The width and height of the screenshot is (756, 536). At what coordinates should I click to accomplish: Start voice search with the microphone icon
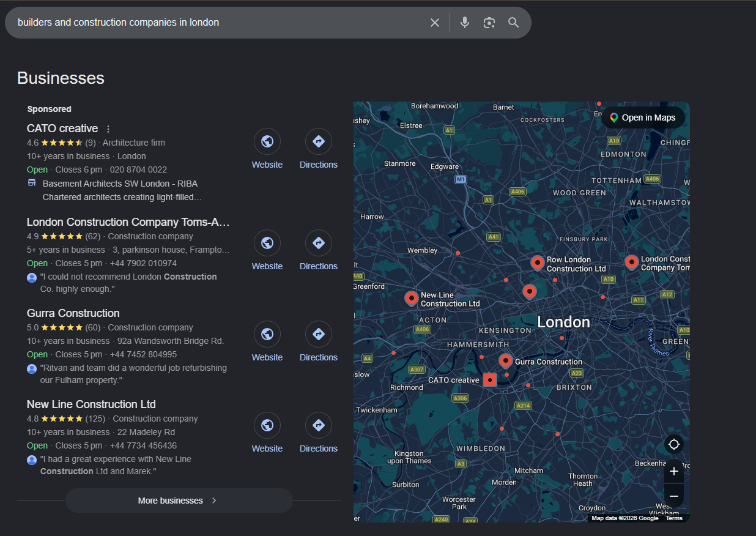pos(465,23)
